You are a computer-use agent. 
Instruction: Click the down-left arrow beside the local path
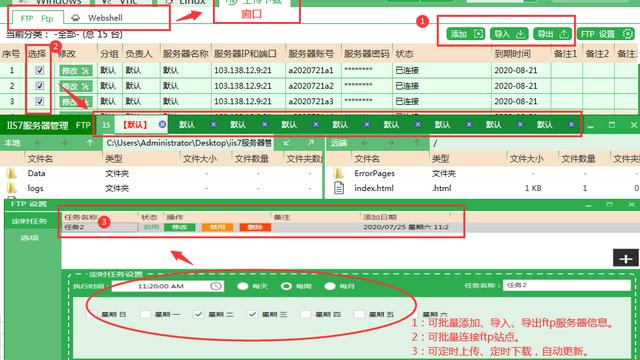(287, 143)
